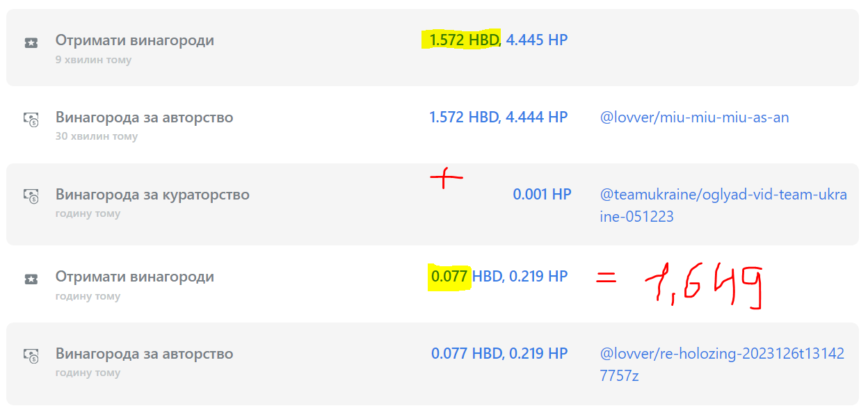Click the red plus sign annotation

tap(446, 179)
